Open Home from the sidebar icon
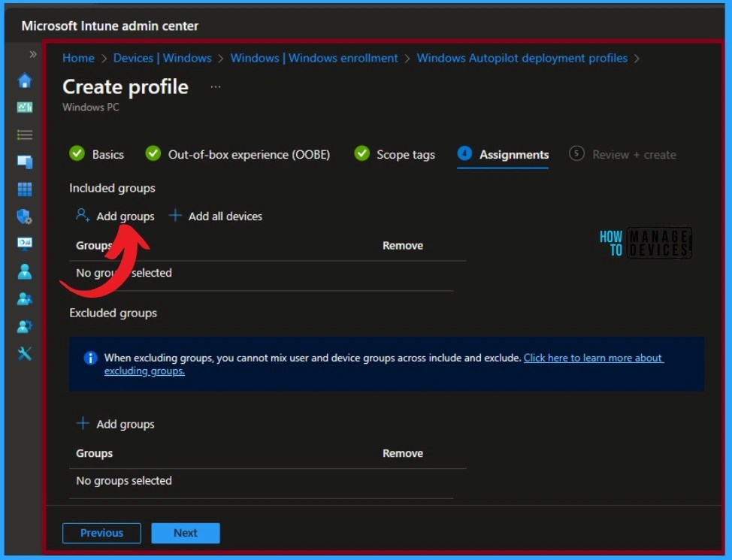The height and width of the screenshot is (560, 732). tap(24, 80)
